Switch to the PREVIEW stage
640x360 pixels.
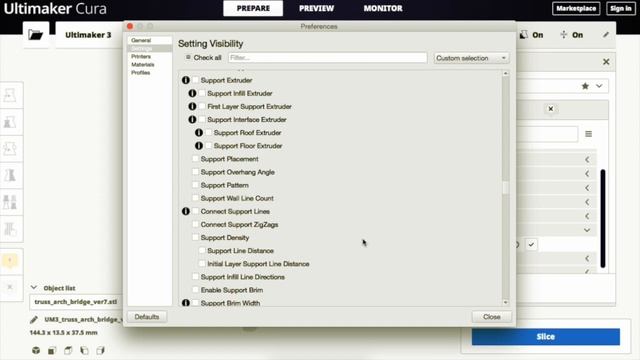pos(316,8)
